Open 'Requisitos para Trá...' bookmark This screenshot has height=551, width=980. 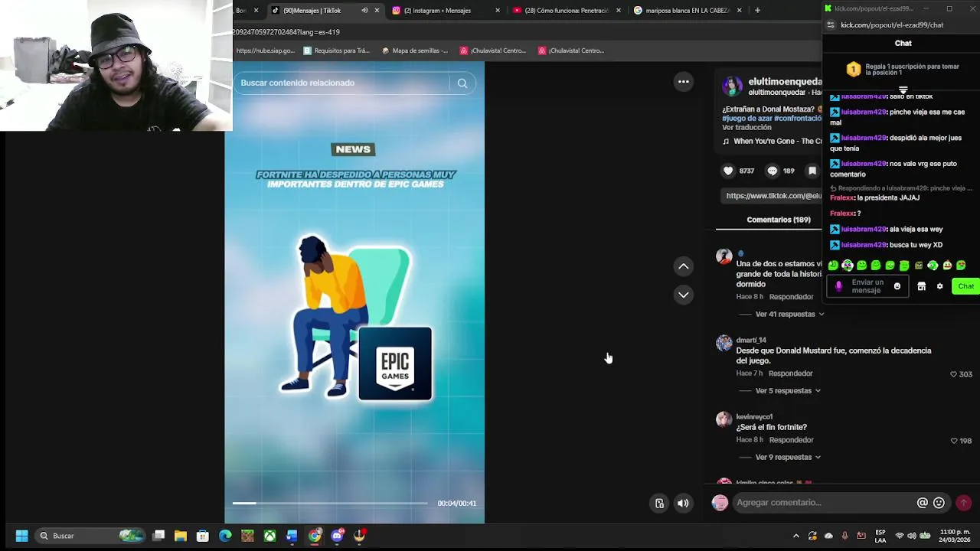336,51
